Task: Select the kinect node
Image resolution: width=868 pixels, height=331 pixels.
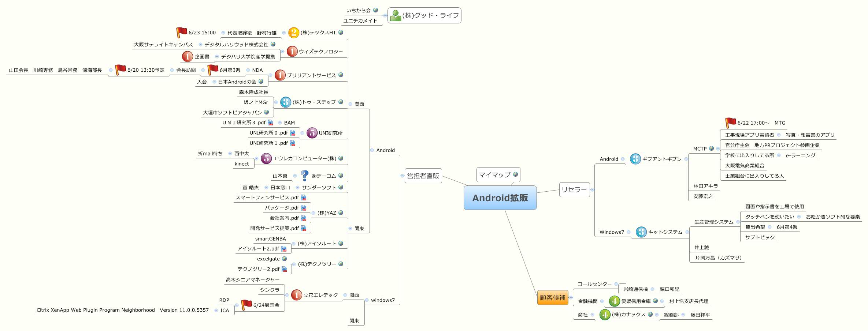Action: click(242, 164)
